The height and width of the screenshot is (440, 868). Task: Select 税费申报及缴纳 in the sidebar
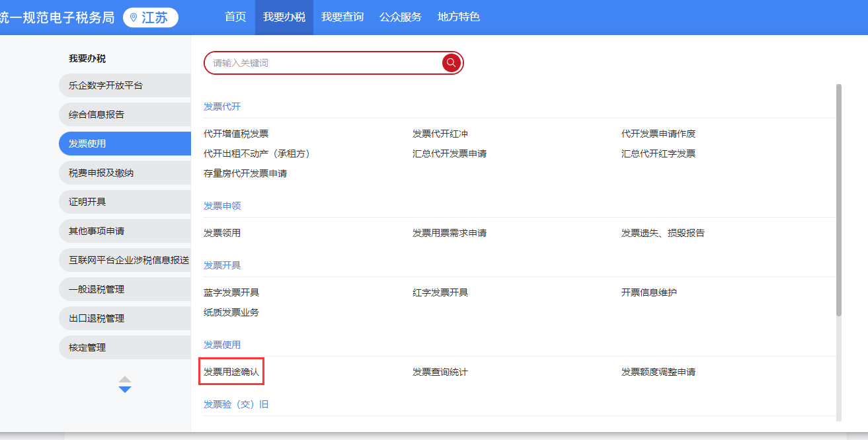click(x=101, y=173)
